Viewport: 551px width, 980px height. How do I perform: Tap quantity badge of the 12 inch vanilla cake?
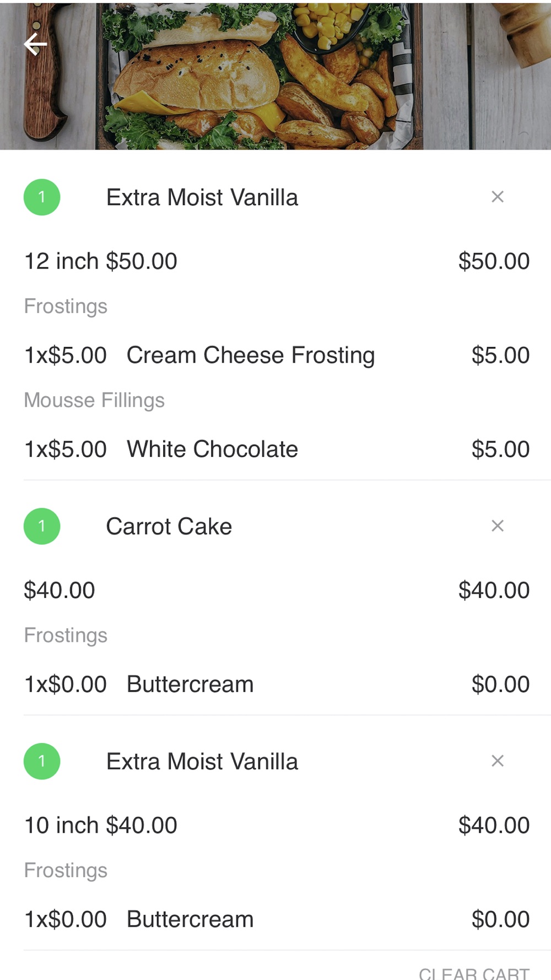click(42, 197)
